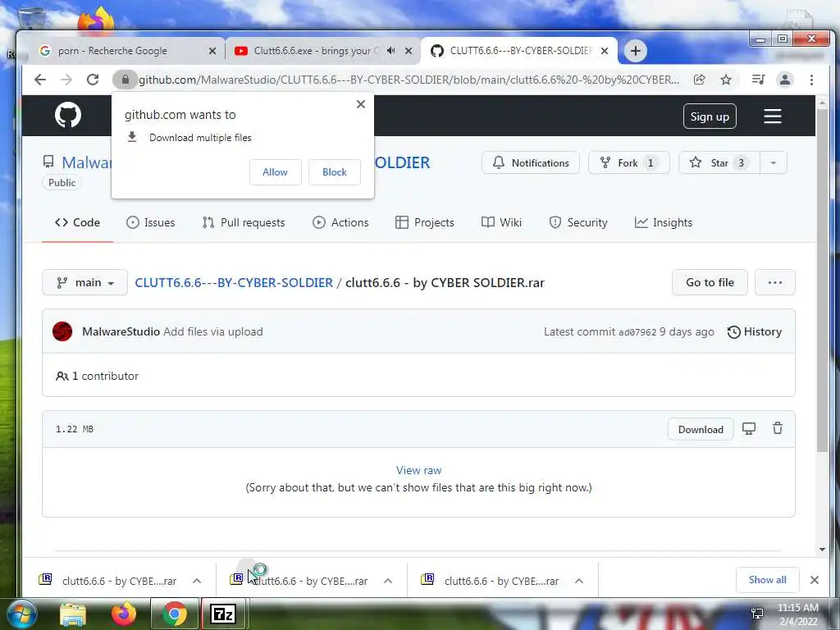Expand options for third clutt6.6.6 download
The height and width of the screenshot is (630, 840).
click(x=578, y=581)
